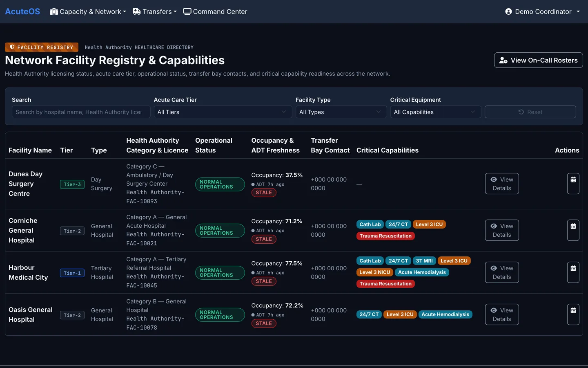Viewport: 588px width, 368px height.
Task: Click Level 3 NICU capability tag
Action: pyautogui.click(x=375, y=272)
